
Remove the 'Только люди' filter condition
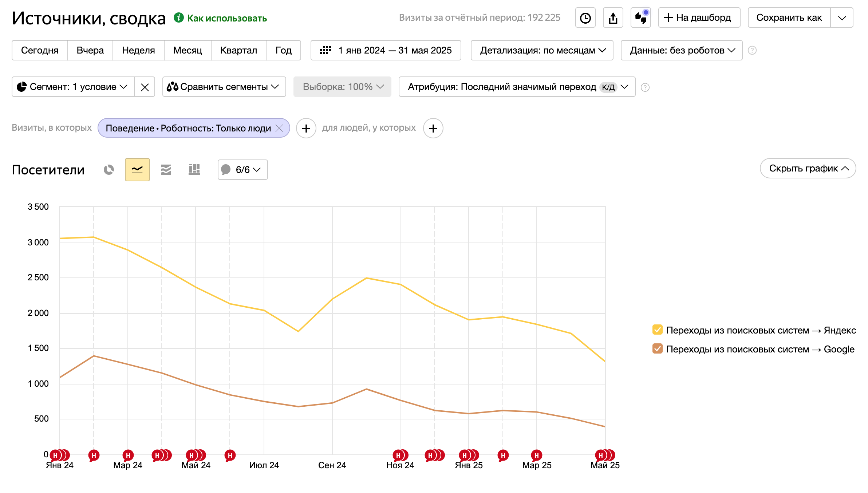point(279,128)
